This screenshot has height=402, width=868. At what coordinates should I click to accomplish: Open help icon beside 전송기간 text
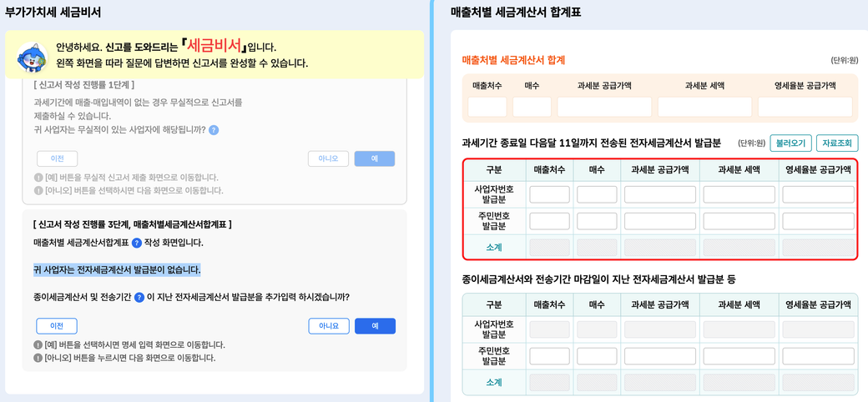pos(139,297)
